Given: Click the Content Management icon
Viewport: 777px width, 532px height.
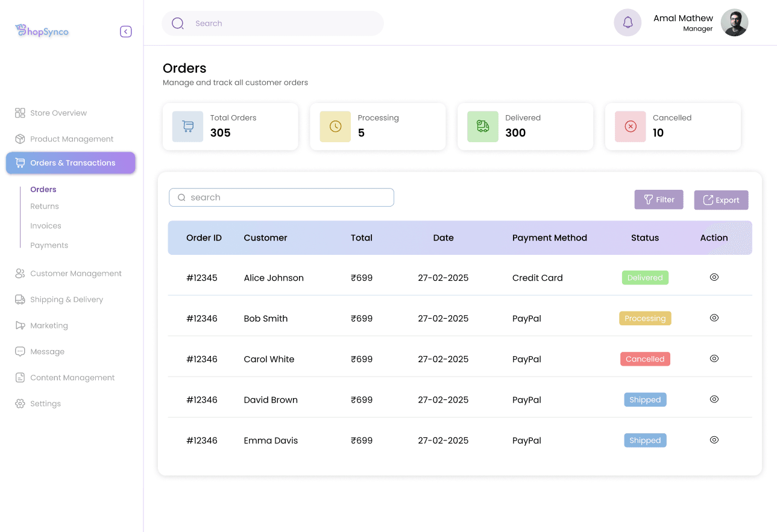Looking at the screenshot, I should click(x=20, y=378).
